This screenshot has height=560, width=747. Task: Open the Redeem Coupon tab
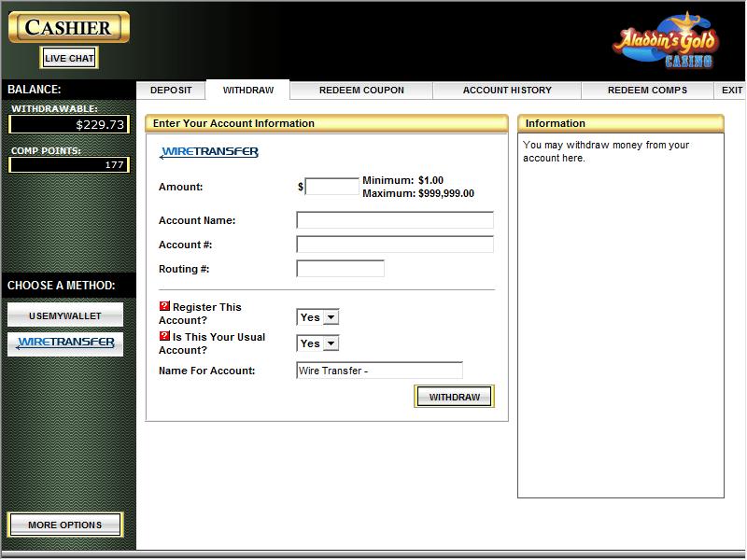click(361, 91)
